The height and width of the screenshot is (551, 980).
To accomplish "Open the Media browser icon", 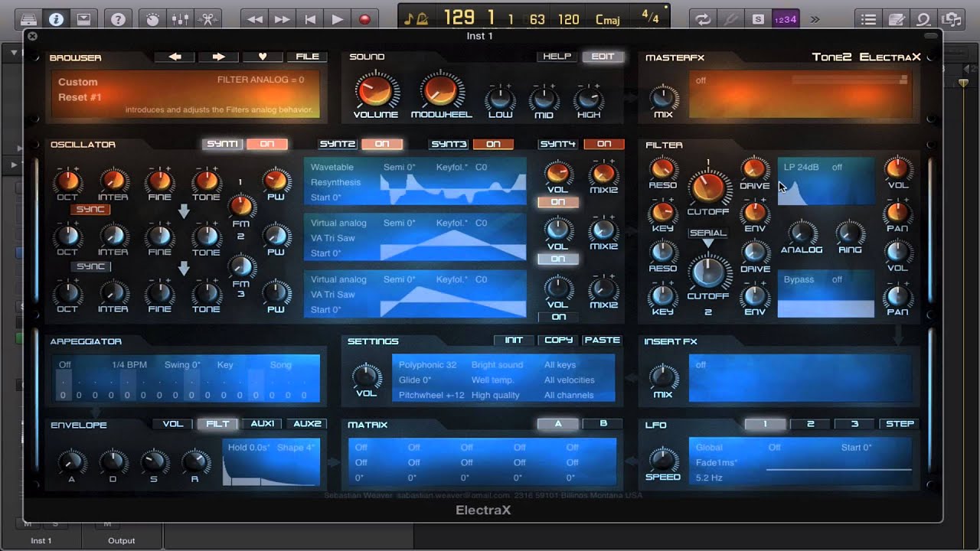I will point(951,19).
